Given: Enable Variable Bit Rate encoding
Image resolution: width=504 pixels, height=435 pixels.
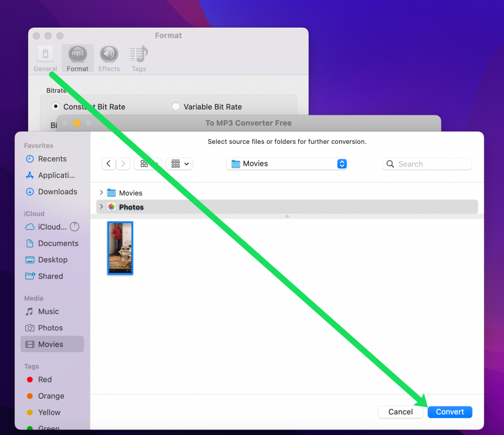Looking at the screenshot, I should (x=175, y=106).
